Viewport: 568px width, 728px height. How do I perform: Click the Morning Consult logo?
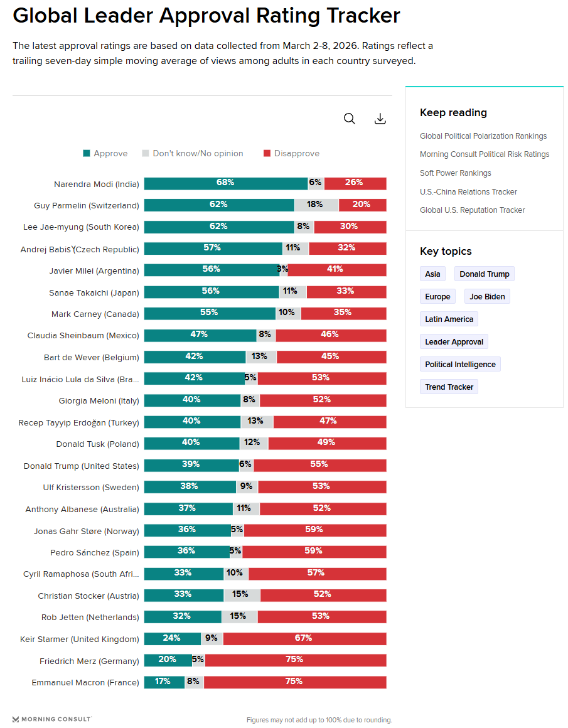[x=52, y=719]
